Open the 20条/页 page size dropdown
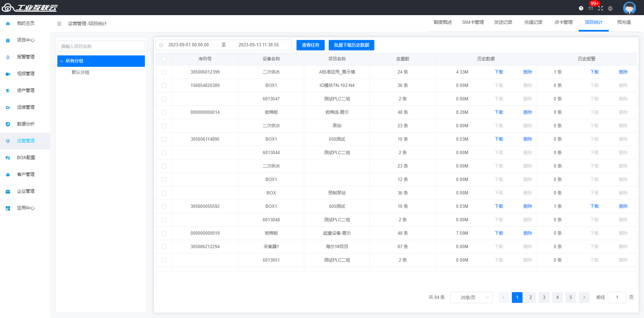 coord(471,298)
